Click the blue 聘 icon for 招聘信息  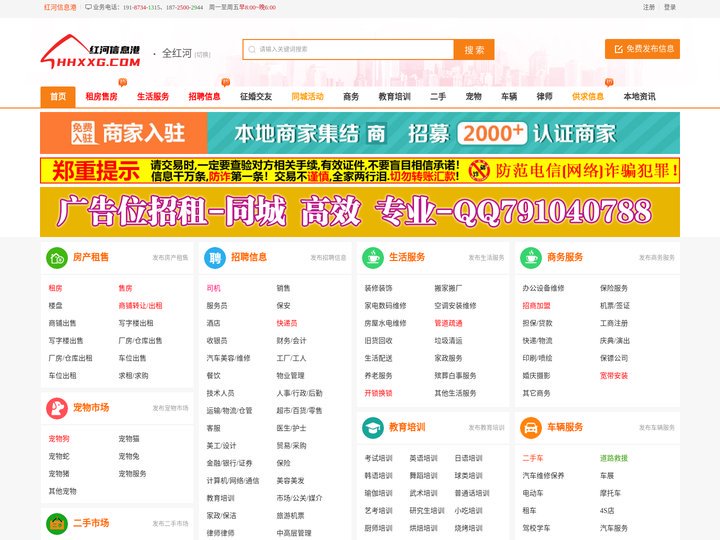[215, 258]
